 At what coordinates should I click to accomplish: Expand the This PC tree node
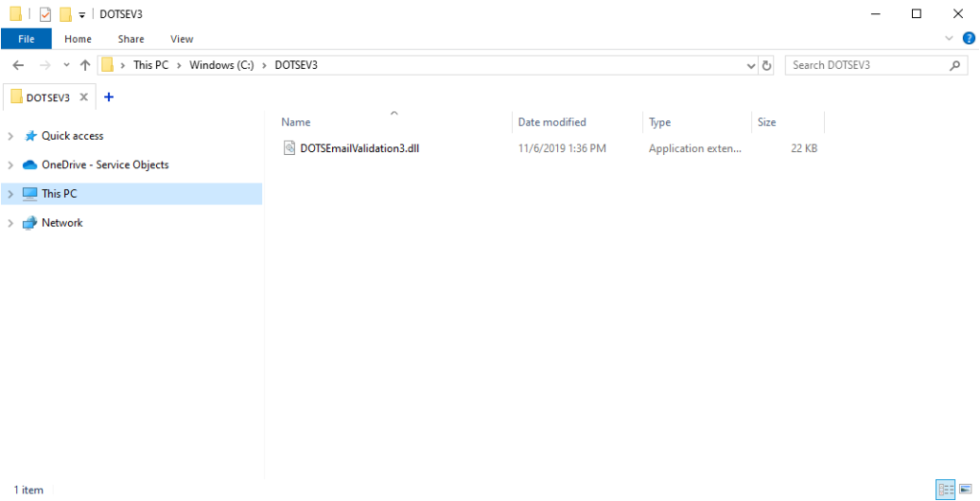(x=10, y=194)
